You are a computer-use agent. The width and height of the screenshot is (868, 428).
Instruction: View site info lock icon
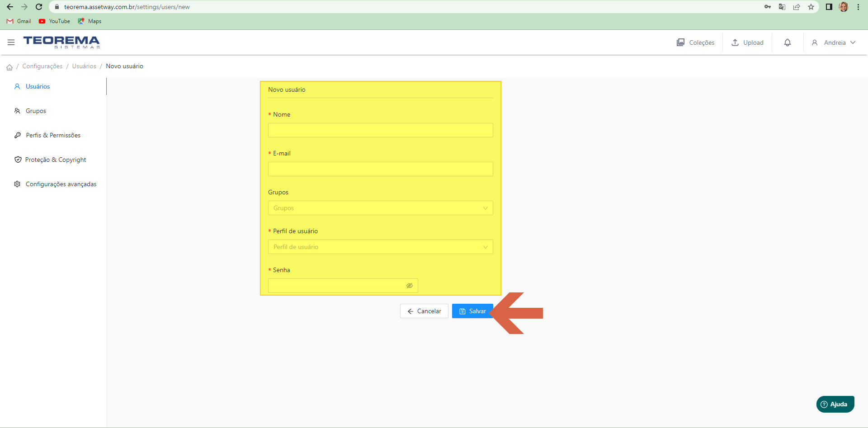57,7
